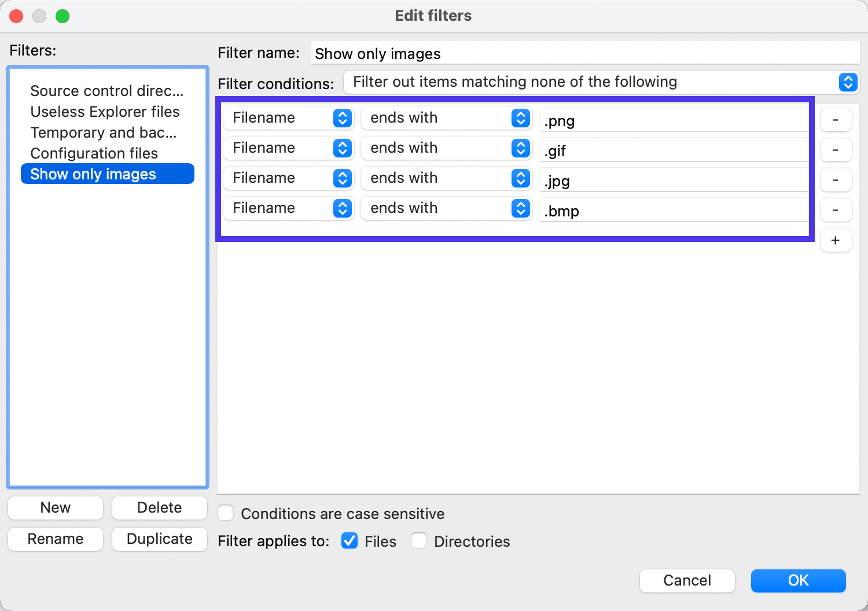Check the Directories checkbox
Image resolution: width=868 pixels, height=611 pixels.
419,541
